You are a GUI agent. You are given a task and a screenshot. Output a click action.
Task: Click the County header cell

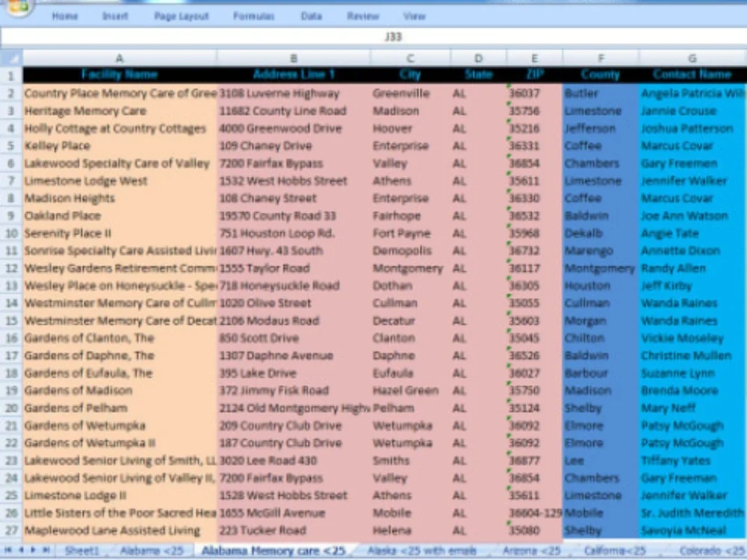tap(601, 74)
